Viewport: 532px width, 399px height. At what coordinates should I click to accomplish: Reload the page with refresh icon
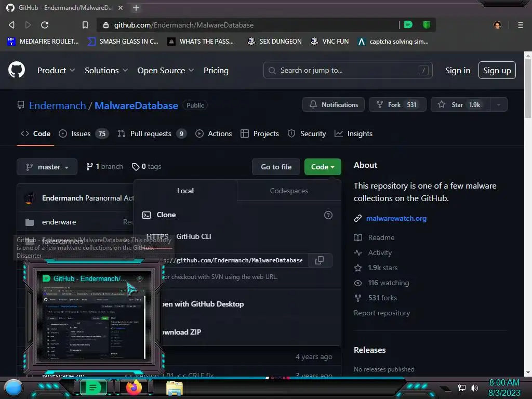(45, 25)
